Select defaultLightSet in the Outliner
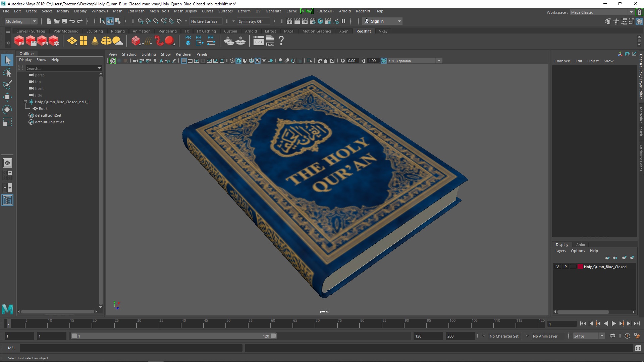The width and height of the screenshot is (644, 362). (48, 115)
